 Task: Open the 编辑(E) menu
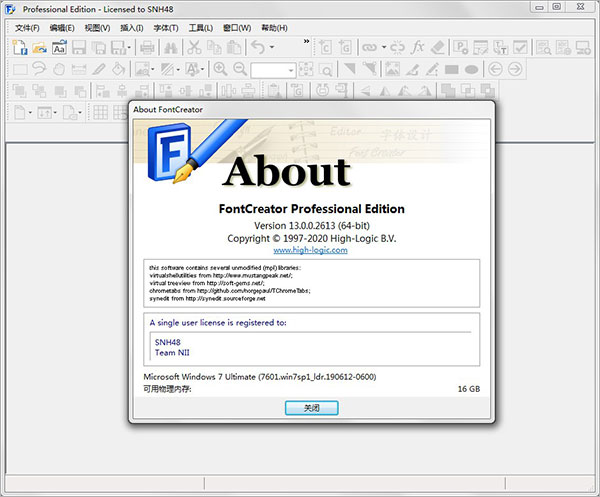click(x=62, y=28)
